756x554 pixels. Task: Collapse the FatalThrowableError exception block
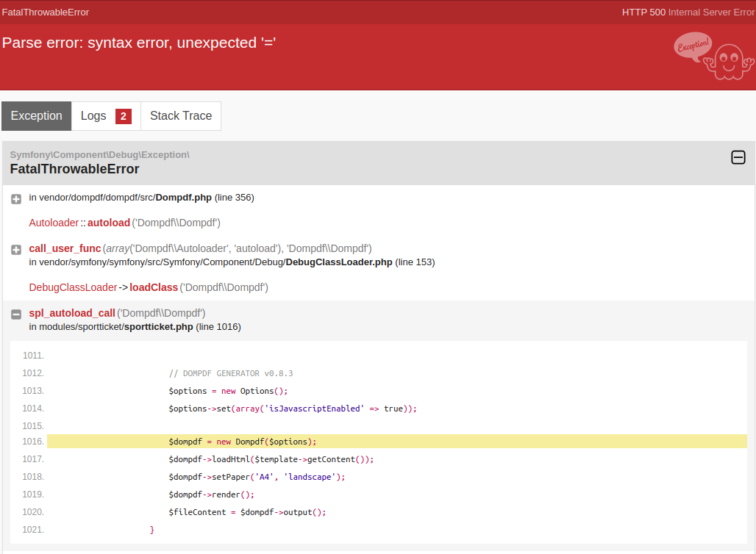pos(738,157)
